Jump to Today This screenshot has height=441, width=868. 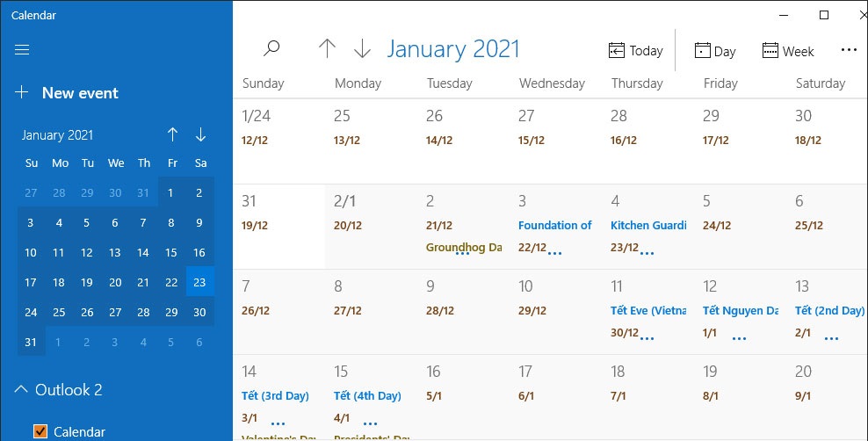636,51
